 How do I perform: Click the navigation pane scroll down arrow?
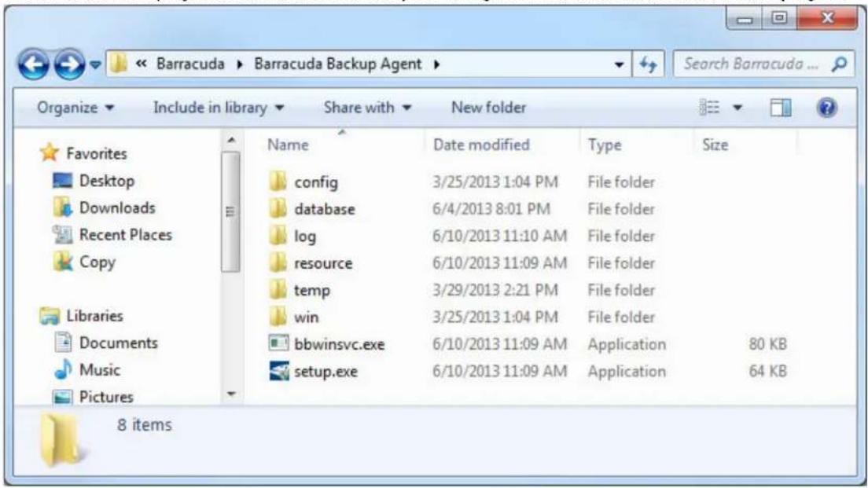231,394
